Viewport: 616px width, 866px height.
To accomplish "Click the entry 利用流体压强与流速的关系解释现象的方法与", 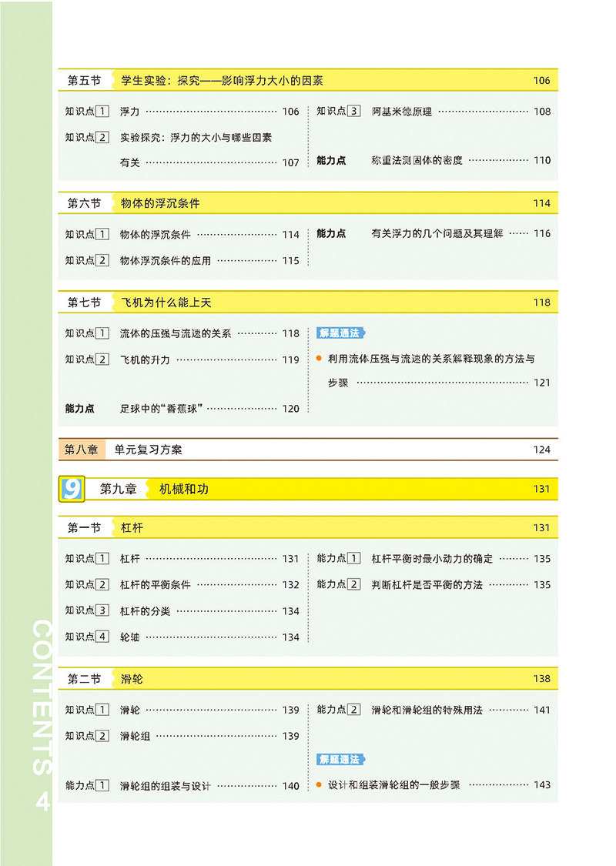I will click(431, 359).
